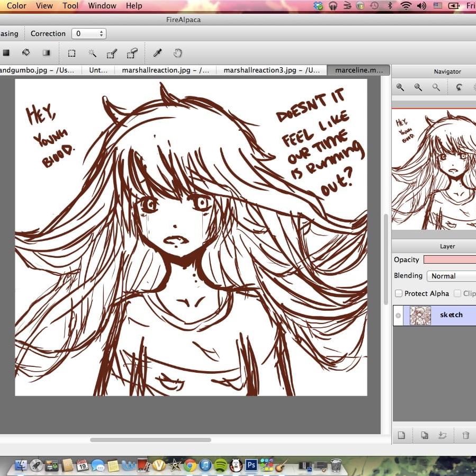Select the Fill rectangle tool
Viewport: 476px width, 476px height.
point(6,53)
